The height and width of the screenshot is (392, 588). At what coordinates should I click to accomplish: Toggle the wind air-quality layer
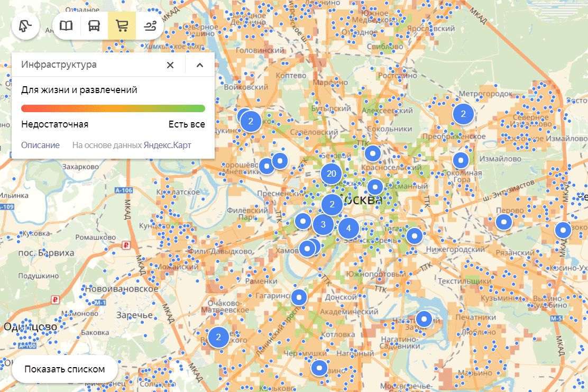[x=150, y=26]
